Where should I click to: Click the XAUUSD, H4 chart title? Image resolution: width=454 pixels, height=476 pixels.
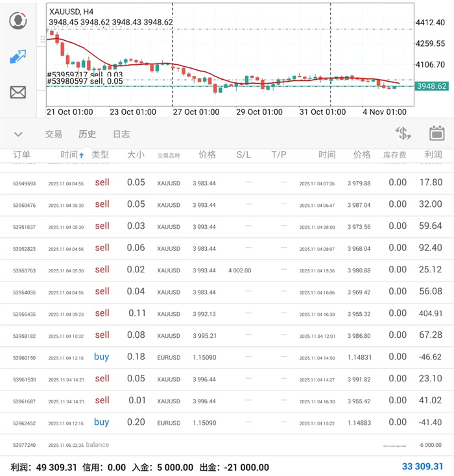click(71, 12)
